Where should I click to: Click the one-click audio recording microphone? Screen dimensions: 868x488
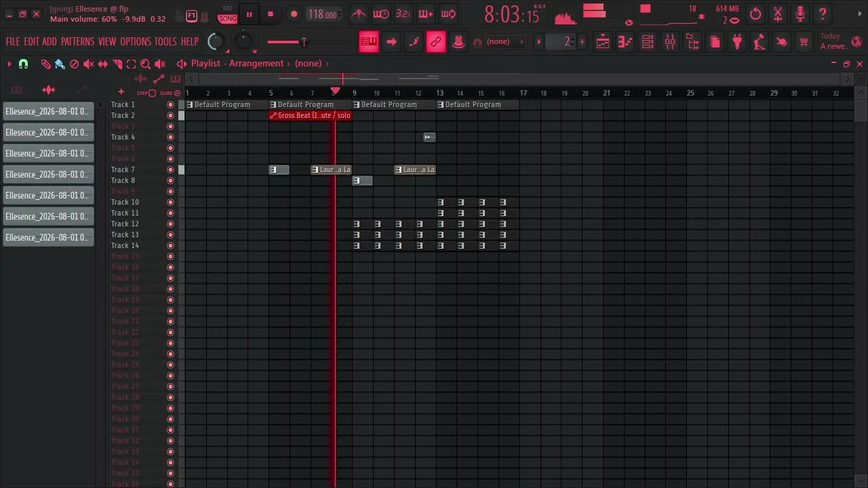click(x=800, y=14)
